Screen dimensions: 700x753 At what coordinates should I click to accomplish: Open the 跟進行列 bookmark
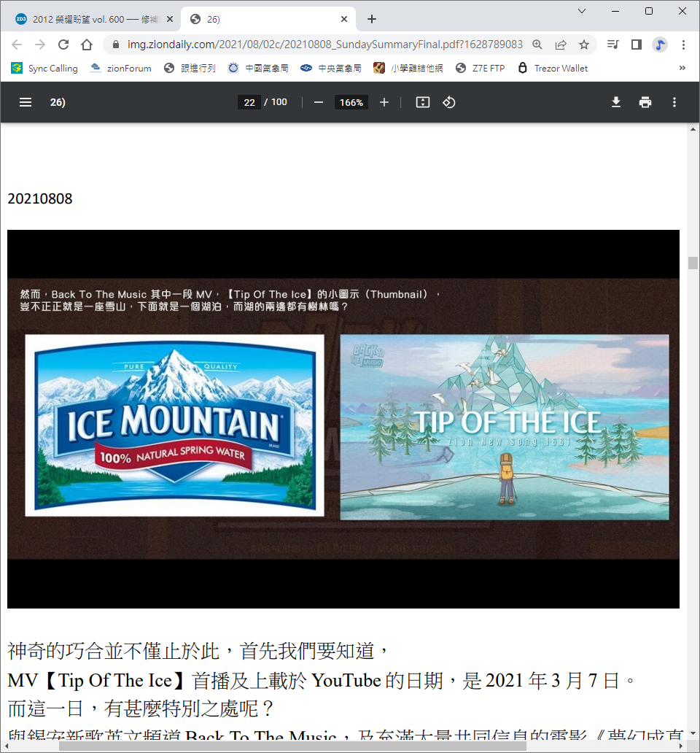[190, 68]
